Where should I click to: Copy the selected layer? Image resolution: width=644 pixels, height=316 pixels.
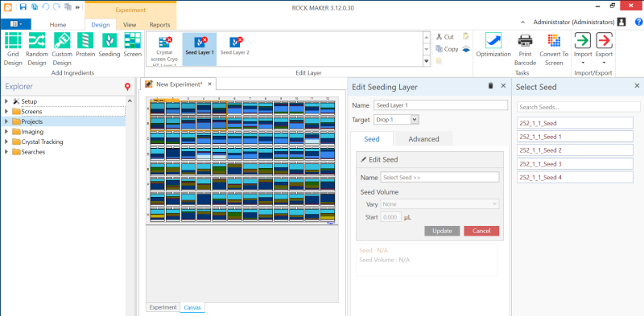coord(447,49)
